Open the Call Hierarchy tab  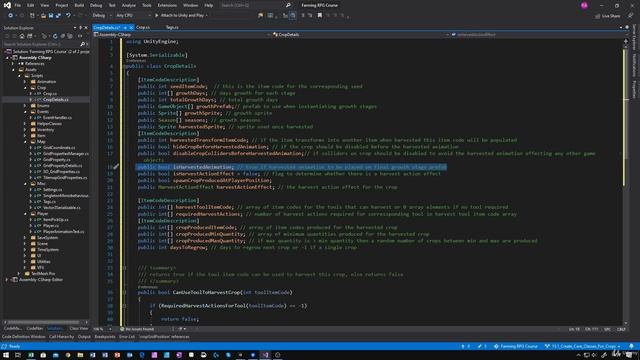[62, 337]
